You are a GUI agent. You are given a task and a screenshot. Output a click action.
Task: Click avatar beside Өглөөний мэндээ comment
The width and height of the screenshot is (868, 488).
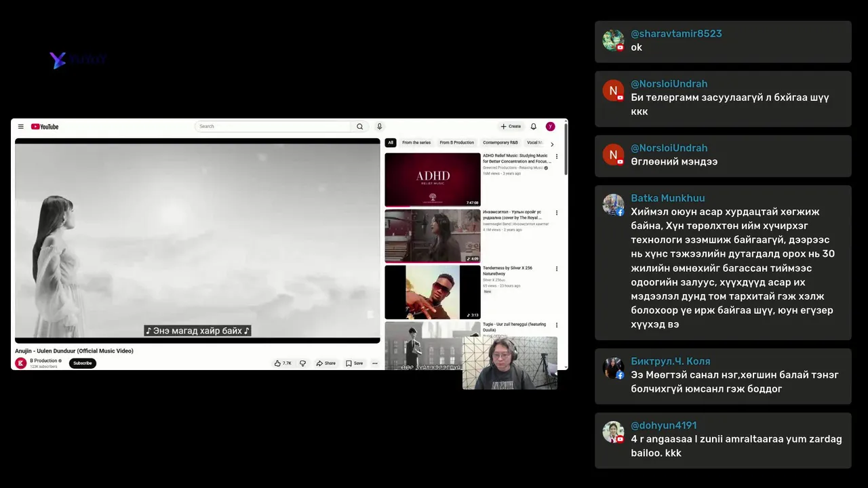[x=613, y=155]
